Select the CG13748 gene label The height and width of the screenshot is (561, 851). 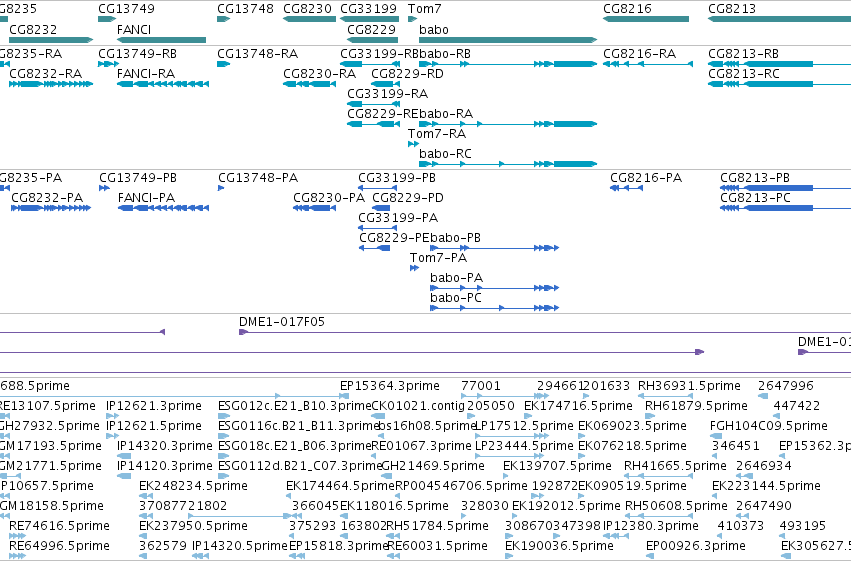[245, 9]
